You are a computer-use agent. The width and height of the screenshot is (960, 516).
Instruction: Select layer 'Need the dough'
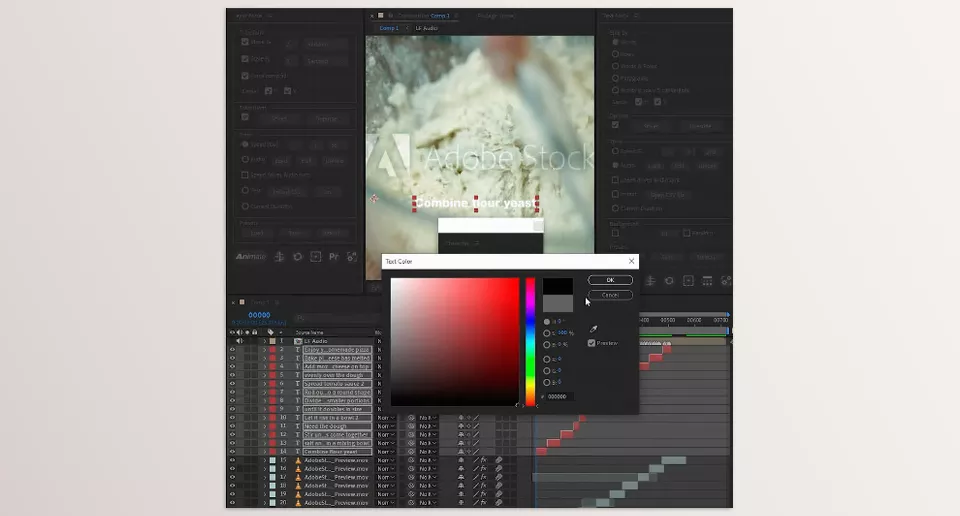(337, 426)
